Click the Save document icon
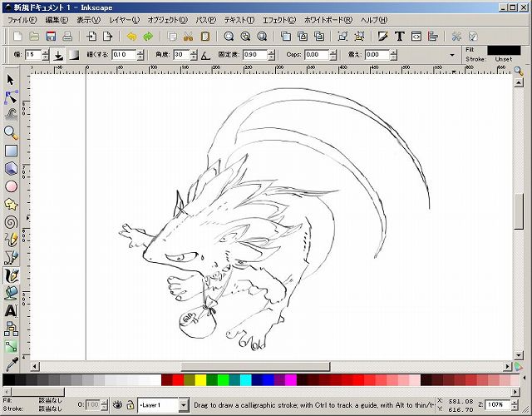This screenshot has height=416, width=532. [51, 37]
